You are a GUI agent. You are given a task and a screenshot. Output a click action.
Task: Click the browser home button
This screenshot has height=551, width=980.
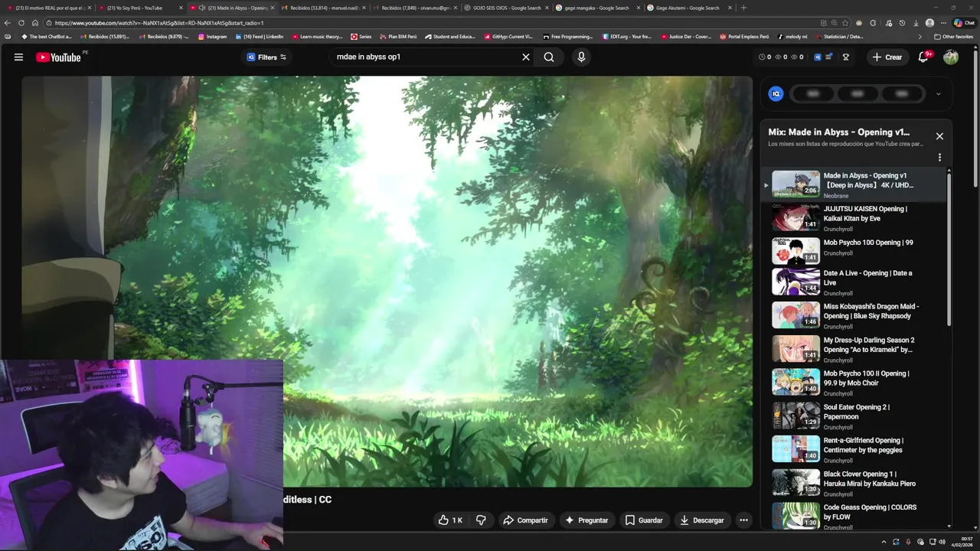click(34, 23)
